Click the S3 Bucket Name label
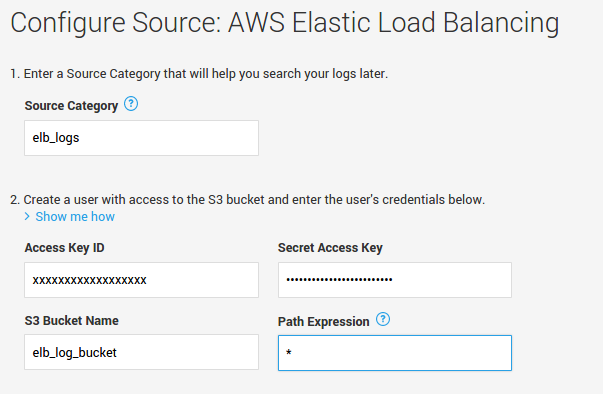This screenshot has height=394, width=603. click(72, 321)
